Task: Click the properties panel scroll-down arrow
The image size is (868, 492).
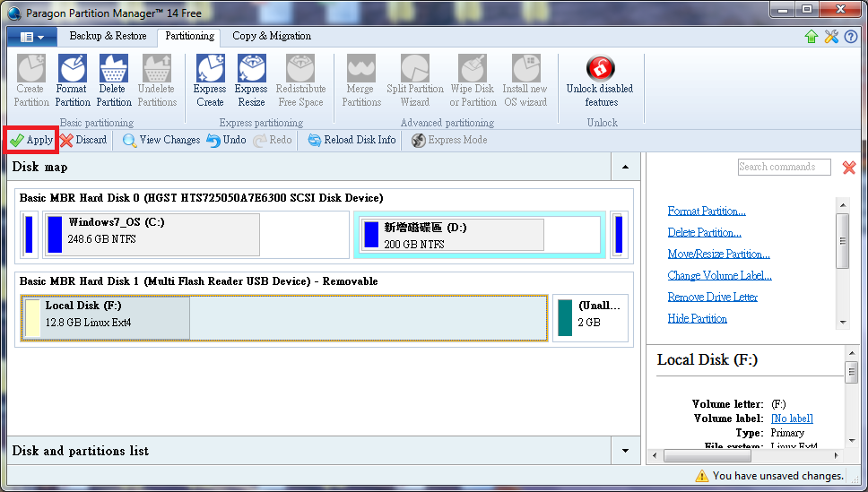Action: [x=851, y=441]
